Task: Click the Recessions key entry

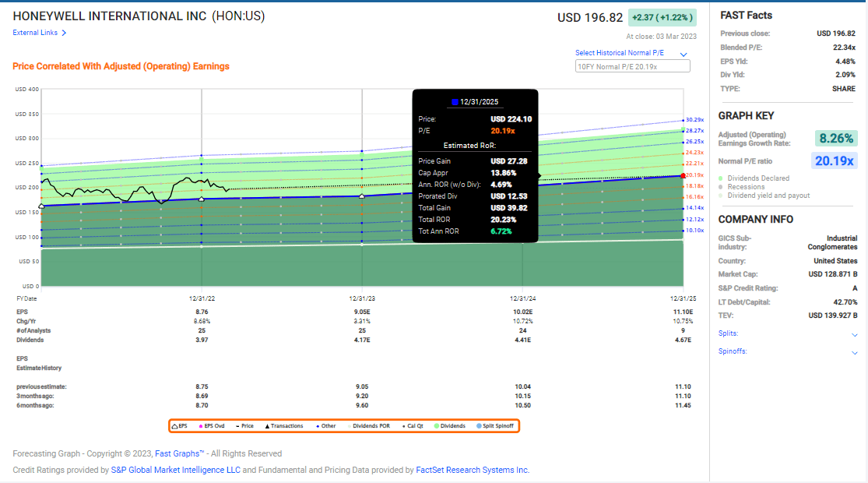Action: tap(742, 187)
